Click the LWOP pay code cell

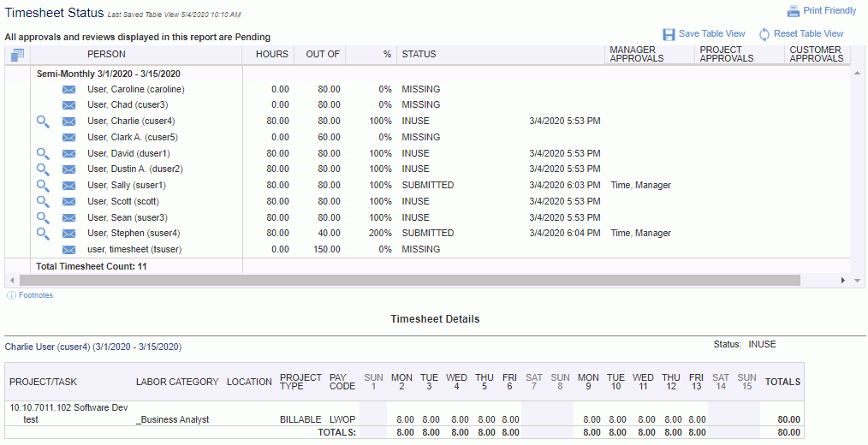coord(342,419)
